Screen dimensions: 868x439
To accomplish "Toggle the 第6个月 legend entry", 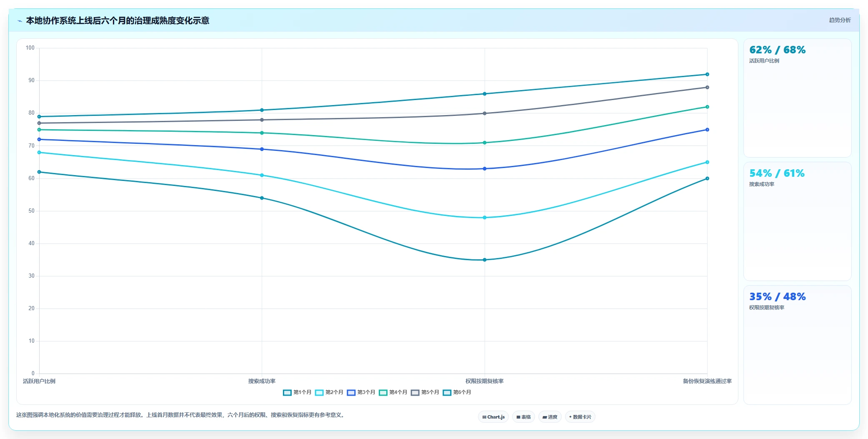I will [x=457, y=392].
